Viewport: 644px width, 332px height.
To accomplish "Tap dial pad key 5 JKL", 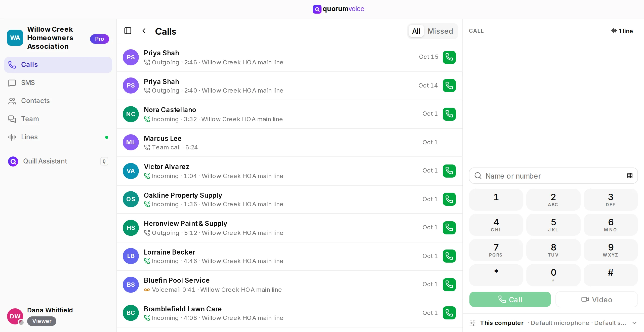I will point(553,225).
